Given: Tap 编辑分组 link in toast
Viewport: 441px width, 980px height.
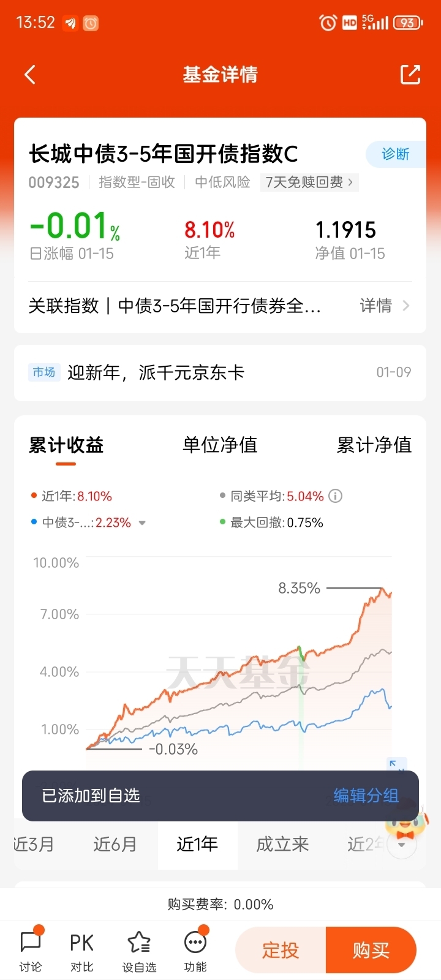Looking at the screenshot, I should [366, 796].
